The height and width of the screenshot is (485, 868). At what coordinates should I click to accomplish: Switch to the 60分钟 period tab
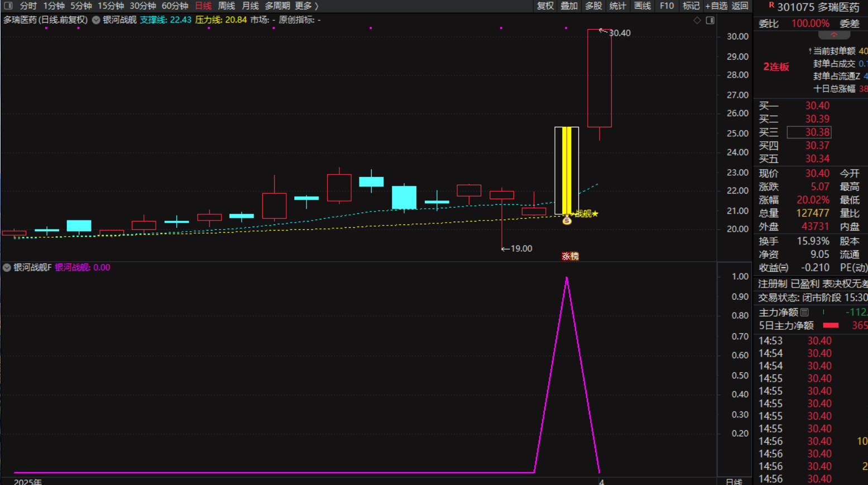click(175, 6)
